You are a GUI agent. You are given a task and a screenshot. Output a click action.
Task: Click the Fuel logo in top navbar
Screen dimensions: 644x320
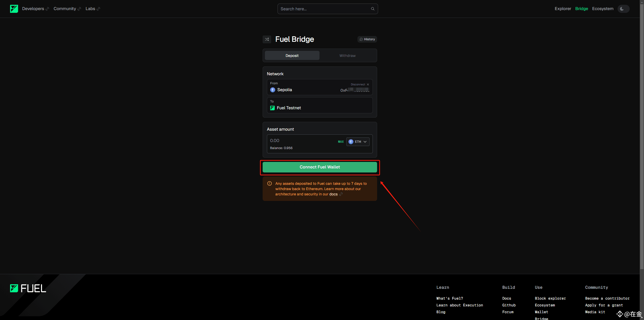tap(14, 9)
